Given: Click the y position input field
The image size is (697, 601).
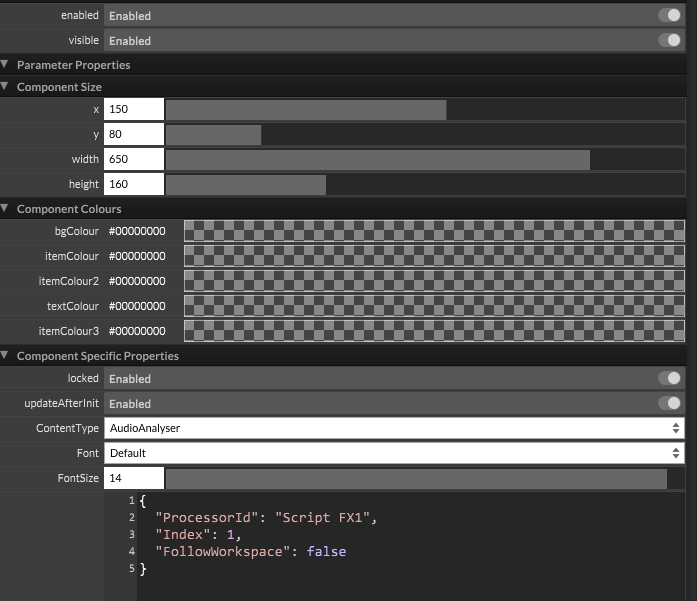Looking at the screenshot, I should [x=133, y=135].
